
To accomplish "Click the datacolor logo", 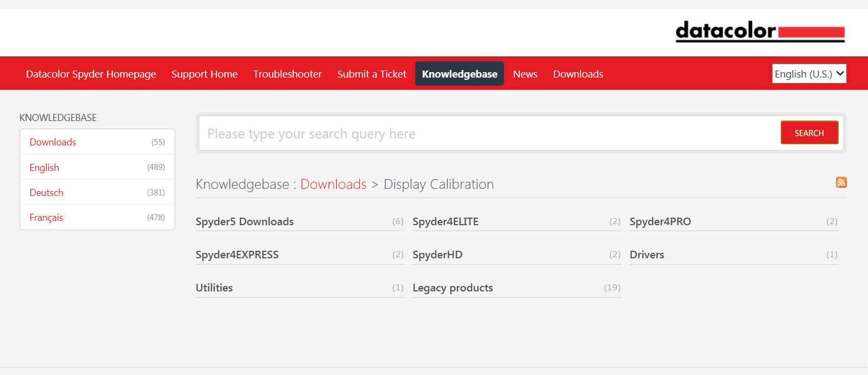I will [760, 31].
